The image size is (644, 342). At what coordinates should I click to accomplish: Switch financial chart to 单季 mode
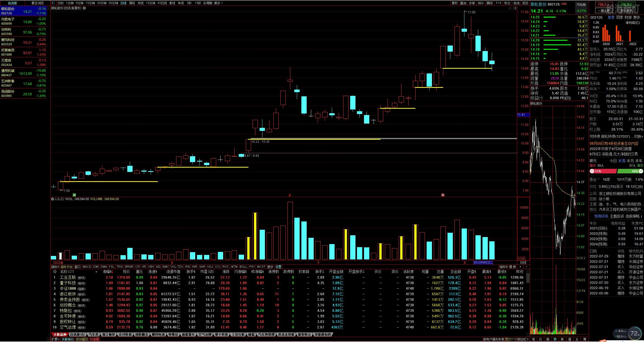click(611, 17)
